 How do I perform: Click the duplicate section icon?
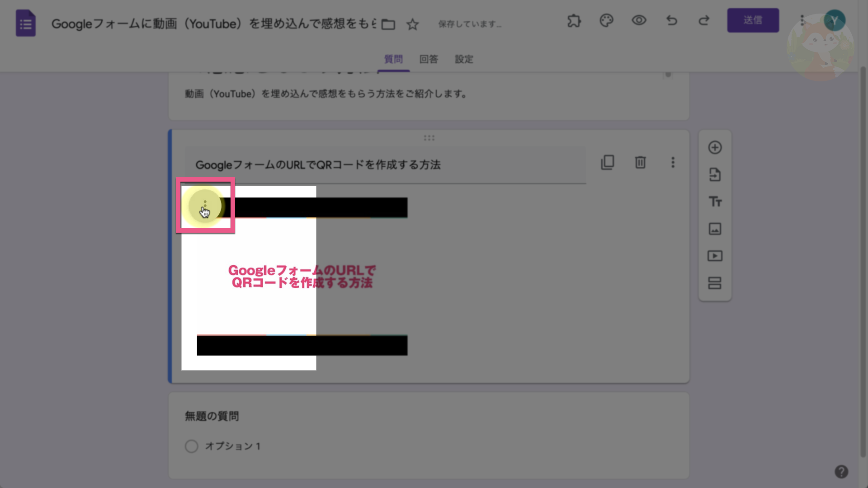coord(608,162)
